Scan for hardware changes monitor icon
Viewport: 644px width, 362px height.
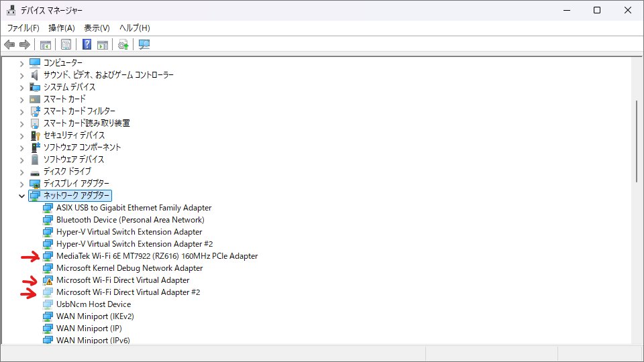(x=144, y=44)
